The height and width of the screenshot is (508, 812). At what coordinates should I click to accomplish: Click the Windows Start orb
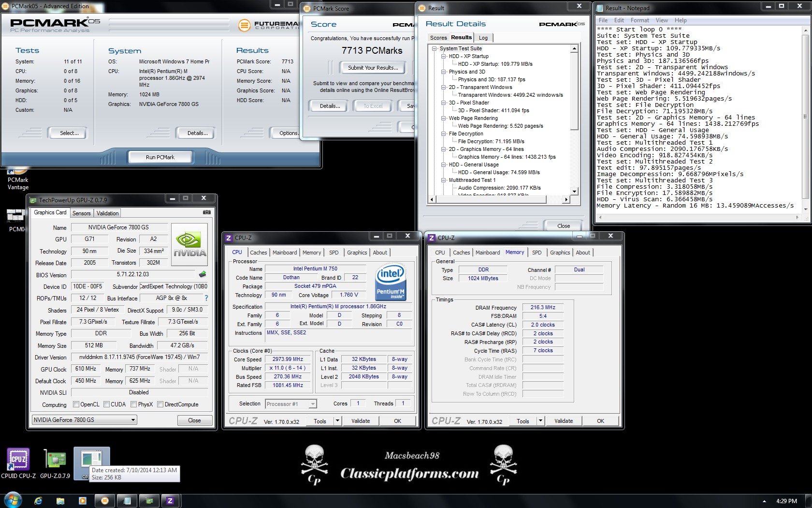point(13,500)
